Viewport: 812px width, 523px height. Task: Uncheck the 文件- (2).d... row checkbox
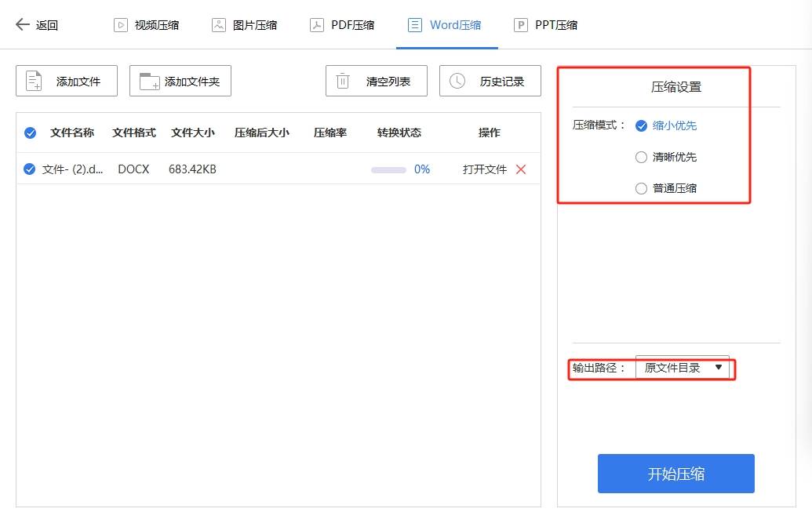pyautogui.click(x=30, y=169)
